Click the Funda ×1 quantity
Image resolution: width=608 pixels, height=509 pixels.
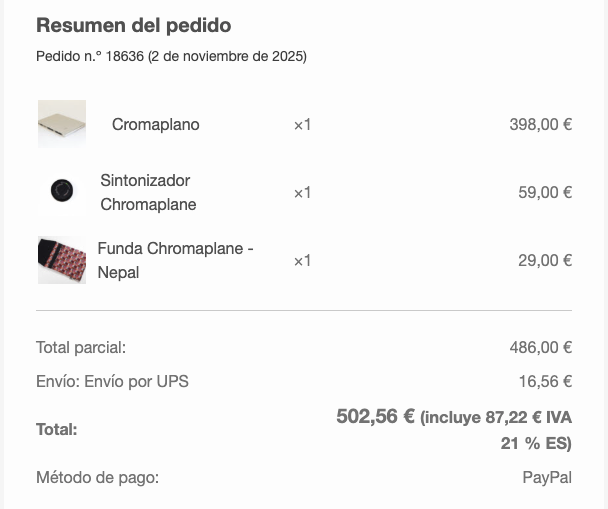(x=302, y=261)
